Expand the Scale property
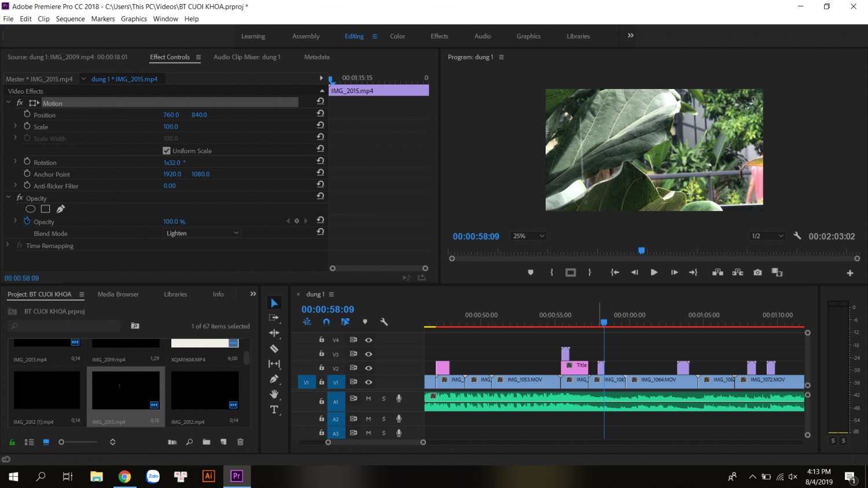The height and width of the screenshot is (488, 868). pyautogui.click(x=15, y=125)
